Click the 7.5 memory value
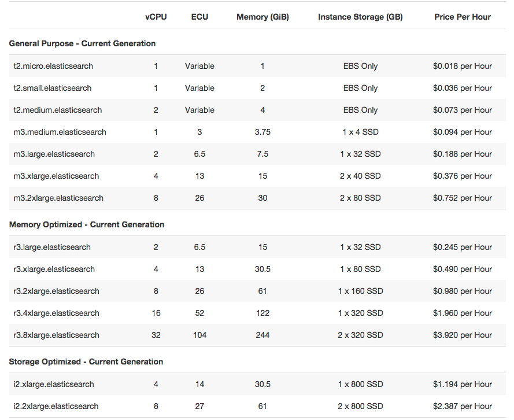This screenshot has width=514, height=420. (x=262, y=154)
